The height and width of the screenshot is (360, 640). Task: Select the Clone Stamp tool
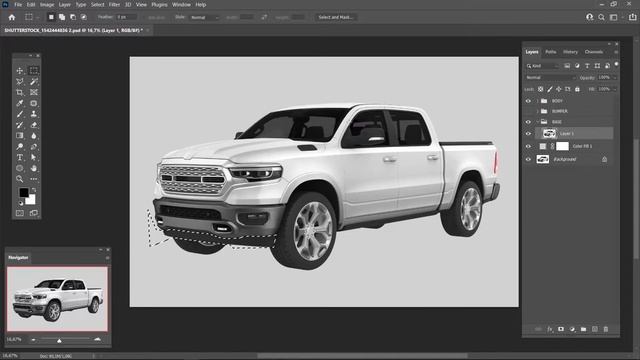[x=33, y=114]
